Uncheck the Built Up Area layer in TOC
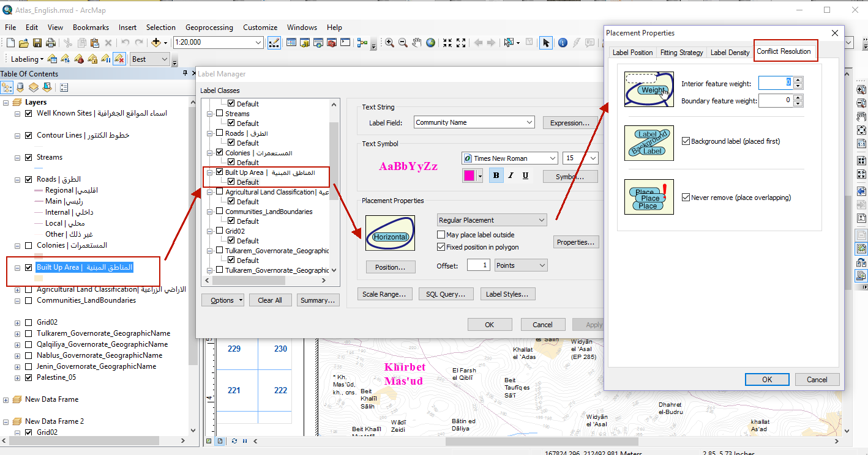The image size is (868, 455). click(x=28, y=267)
